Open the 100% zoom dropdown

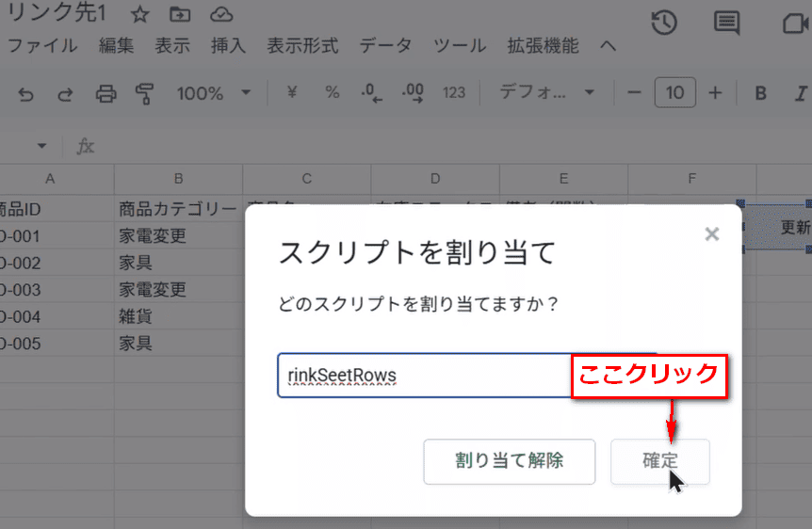coord(213,93)
